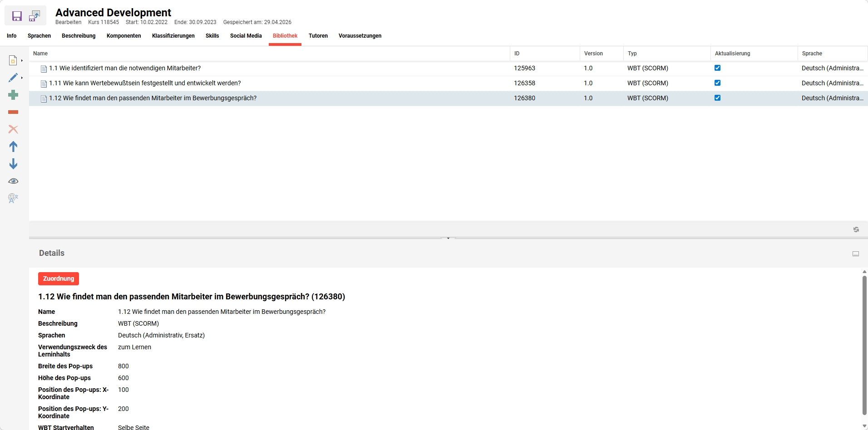This screenshot has width=868, height=430.
Task: Toggle Aktualisierung checkbox for ID 126358
Action: [x=717, y=83]
